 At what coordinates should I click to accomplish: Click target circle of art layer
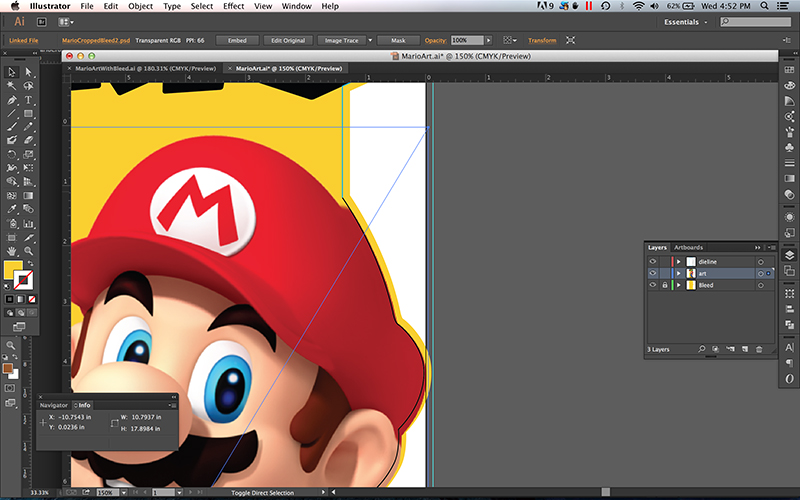[761, 273]
